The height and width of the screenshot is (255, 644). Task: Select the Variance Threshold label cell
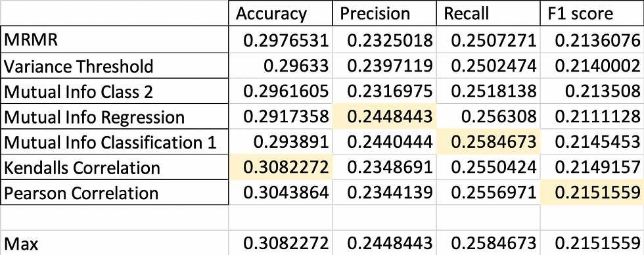(x=114, y=65)
